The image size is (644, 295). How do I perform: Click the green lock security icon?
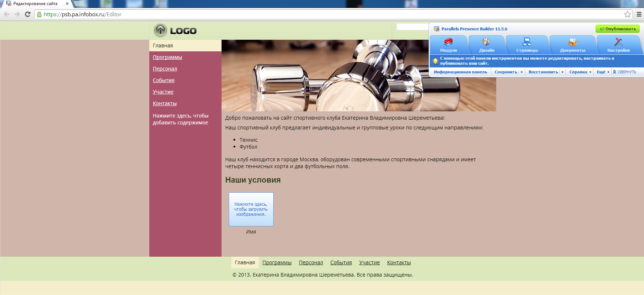pyautogui.click(x=39, y=14)
